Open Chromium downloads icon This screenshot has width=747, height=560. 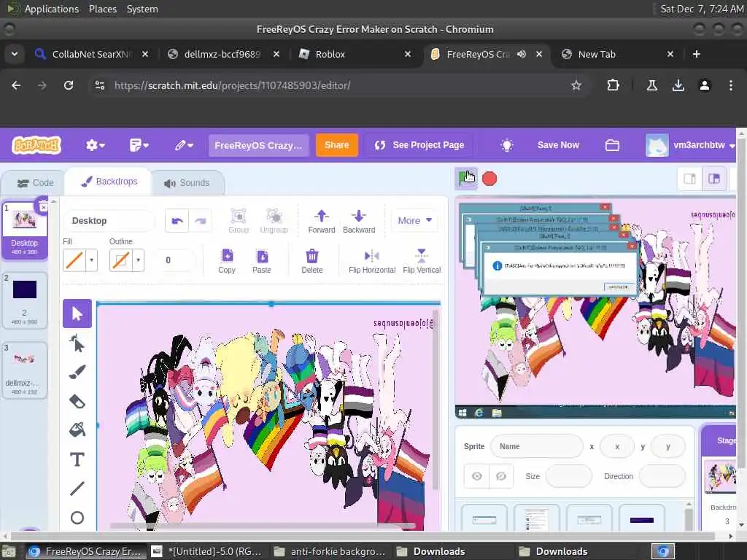click(678, 85)
